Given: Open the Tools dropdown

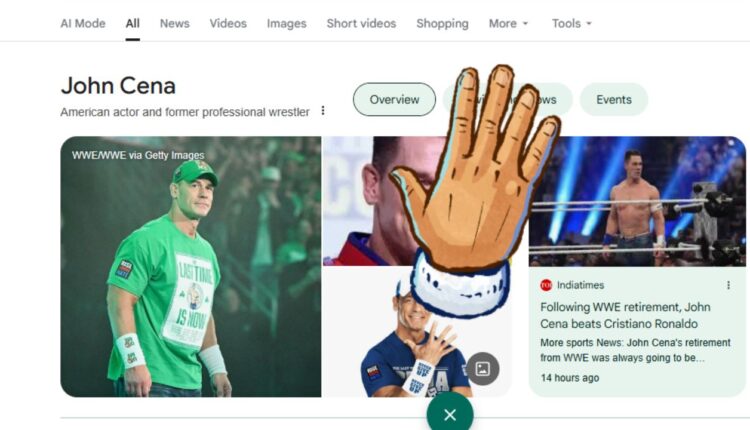Looking at the screenshot, I should [572, 23].
